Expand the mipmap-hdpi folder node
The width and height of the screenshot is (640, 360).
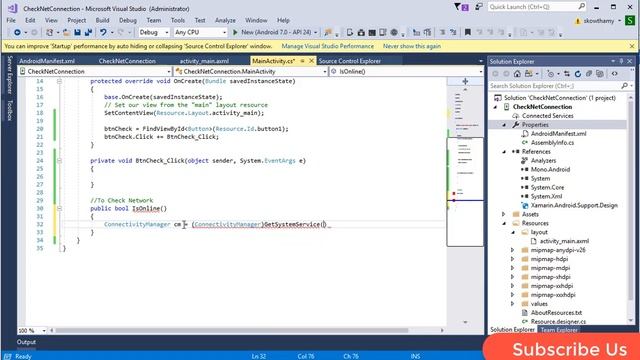(x=513, y=259)
